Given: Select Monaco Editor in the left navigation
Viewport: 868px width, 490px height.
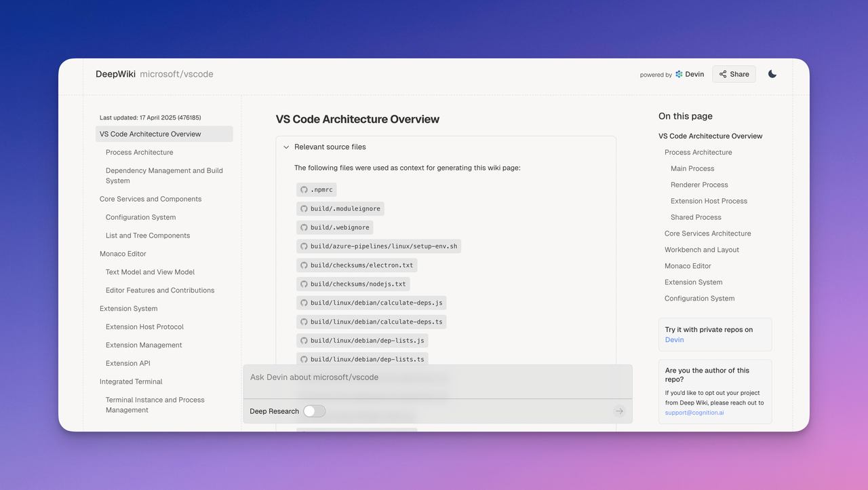Looking at the screenshot, I should click(123, 254).
